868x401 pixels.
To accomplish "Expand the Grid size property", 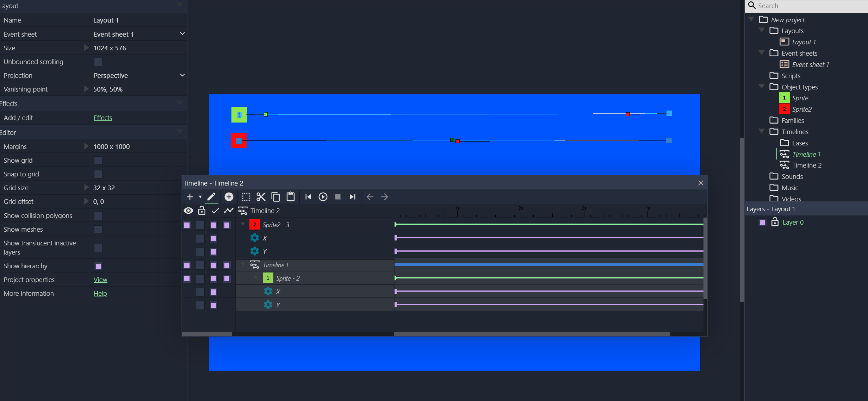I will (86, 187).
